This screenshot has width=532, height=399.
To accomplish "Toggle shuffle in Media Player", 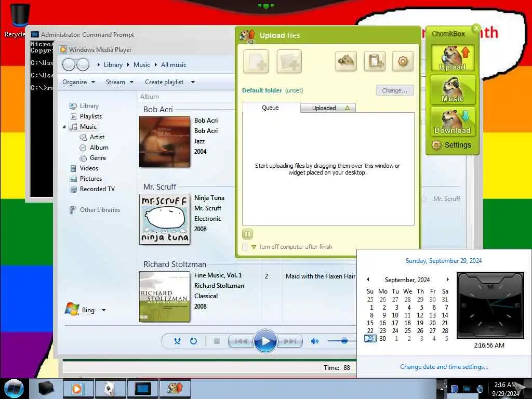I will pyautogui.click(x=177, y=341).
